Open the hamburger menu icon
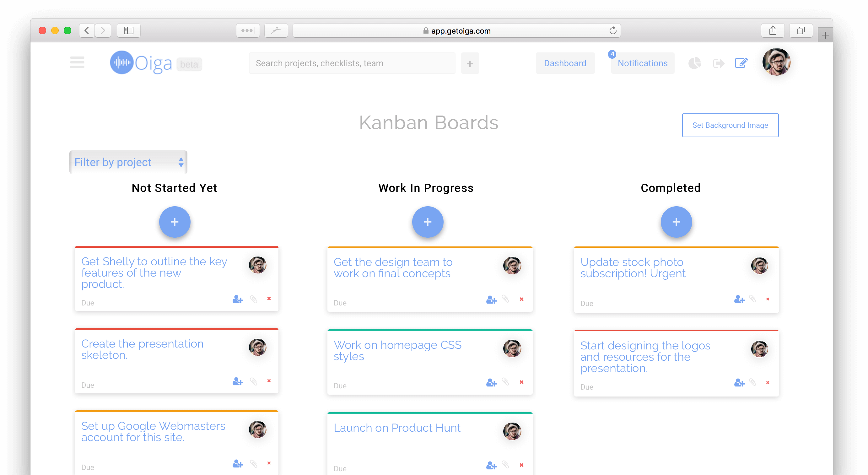Screen dimensions: 868x475 pyautogui.click(x=77, y=63)
